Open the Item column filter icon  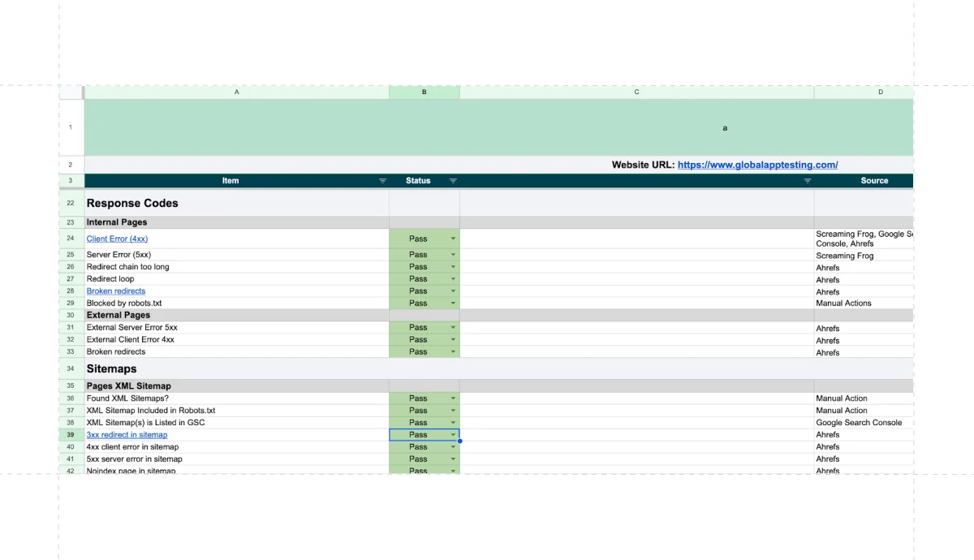coord(382,181)
